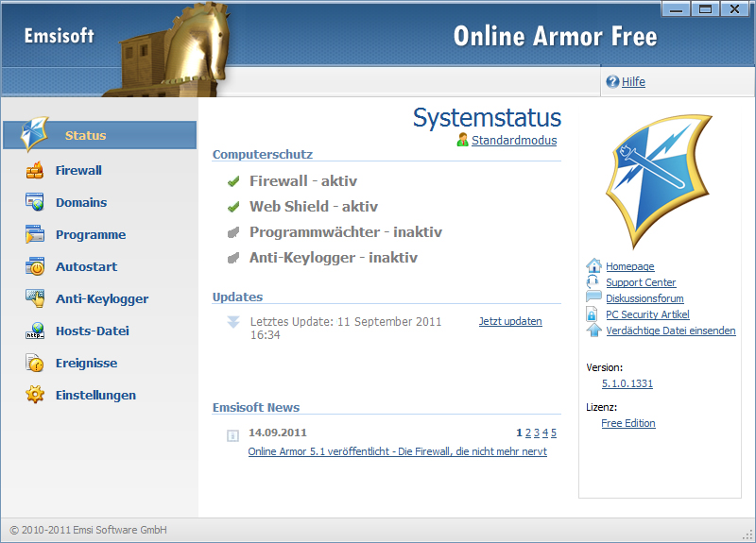Open PC Security Artikel link

pyautogui.click(x=647, y=314)
